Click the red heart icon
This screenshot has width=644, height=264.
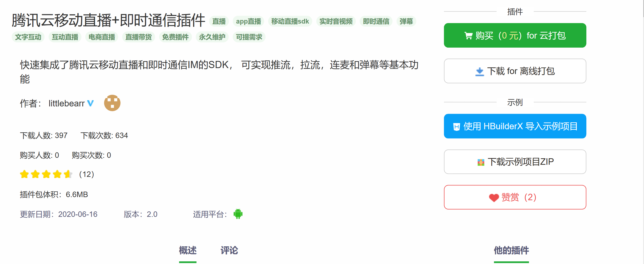click(x=494, y=198)
